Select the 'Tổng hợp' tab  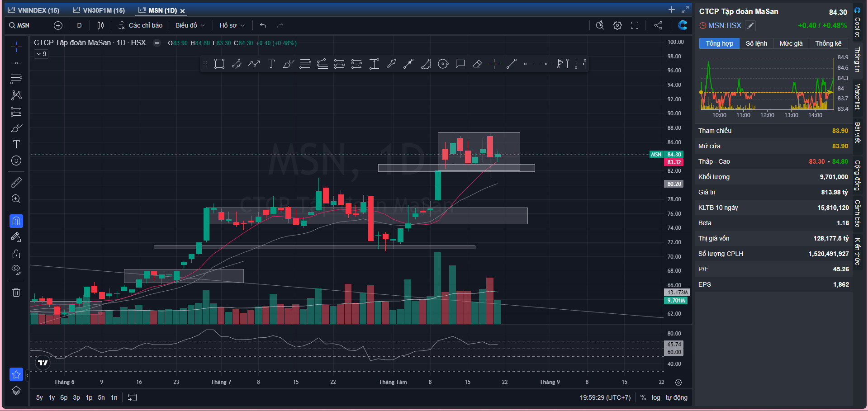click(x=720, y=43)
